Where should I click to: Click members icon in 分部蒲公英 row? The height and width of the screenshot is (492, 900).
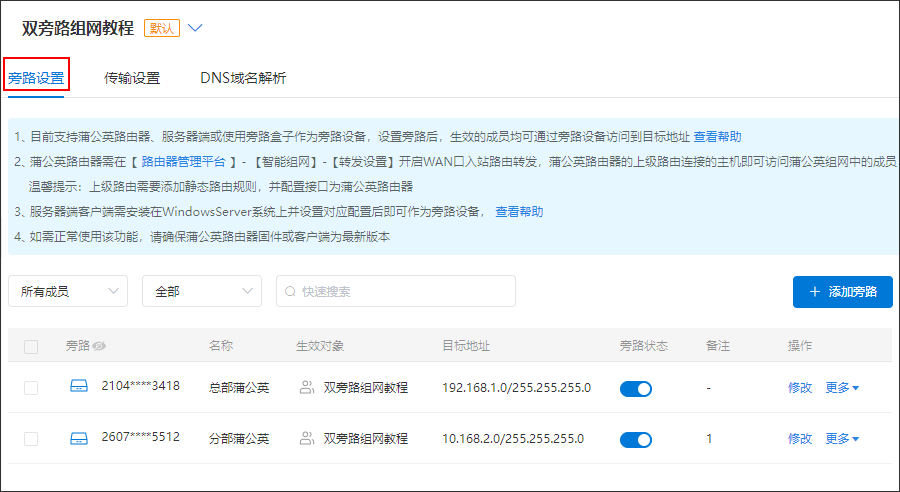pyautogui.click(x=307, y=439)
